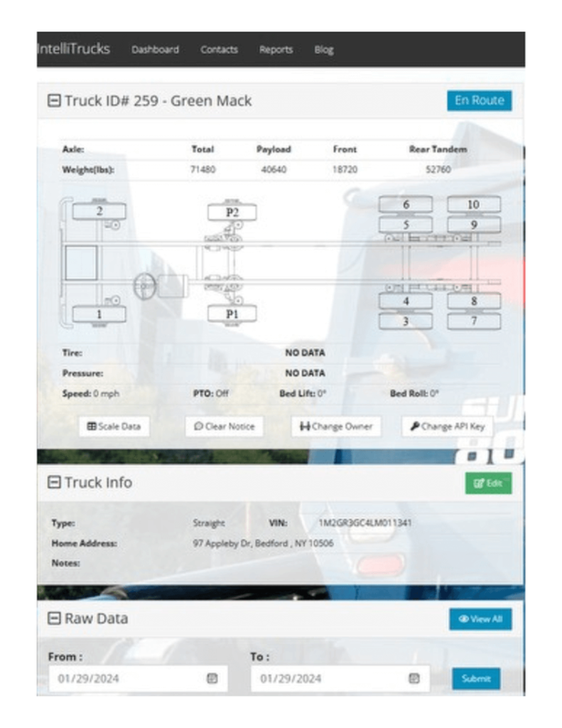Select front tire 1 on diagram
This screenshot has width=562, height=728.
pyautogui.click(x=99, y=314)
